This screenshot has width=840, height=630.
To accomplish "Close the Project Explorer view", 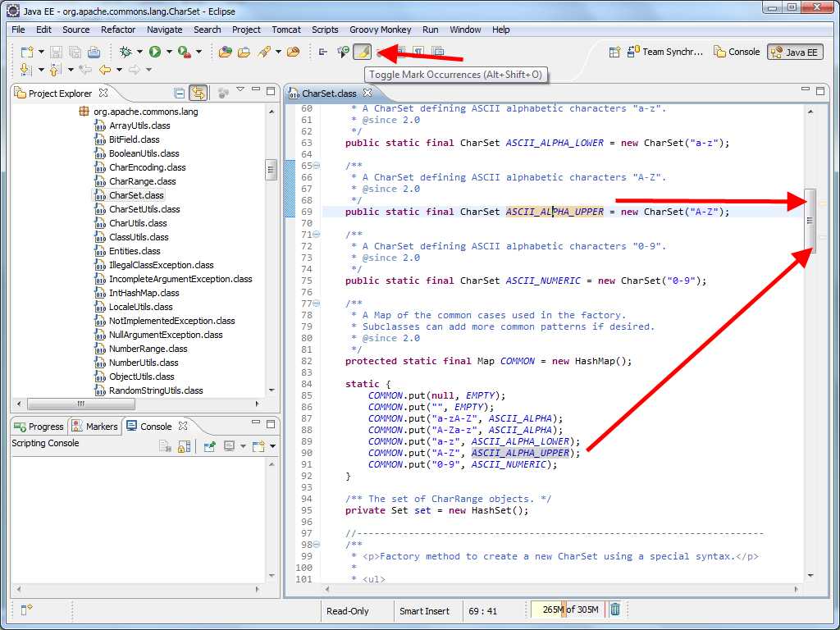I will (103, 93).
